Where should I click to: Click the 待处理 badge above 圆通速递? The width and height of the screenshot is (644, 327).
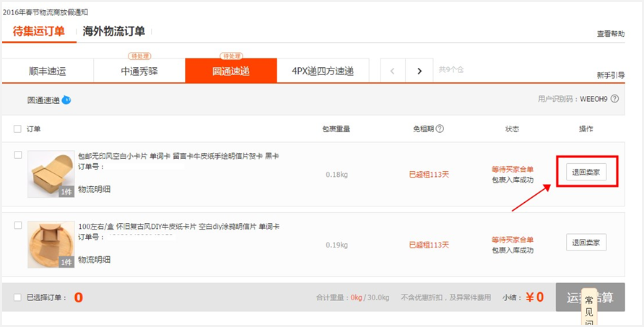click(x=232, y=56)
